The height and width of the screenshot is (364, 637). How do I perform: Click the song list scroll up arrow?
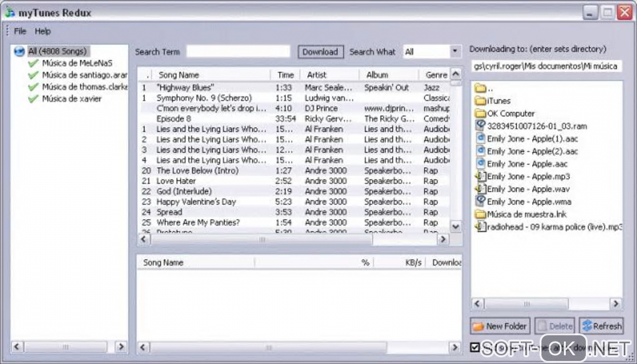[456, 74]
